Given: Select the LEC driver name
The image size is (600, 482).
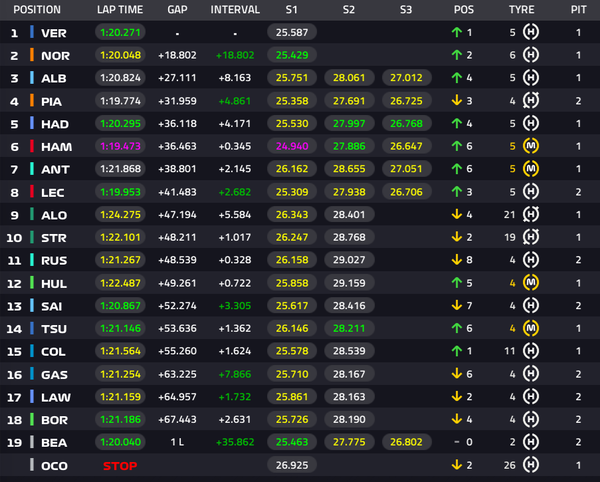Looking at the screenshot, I should (52, 192).
